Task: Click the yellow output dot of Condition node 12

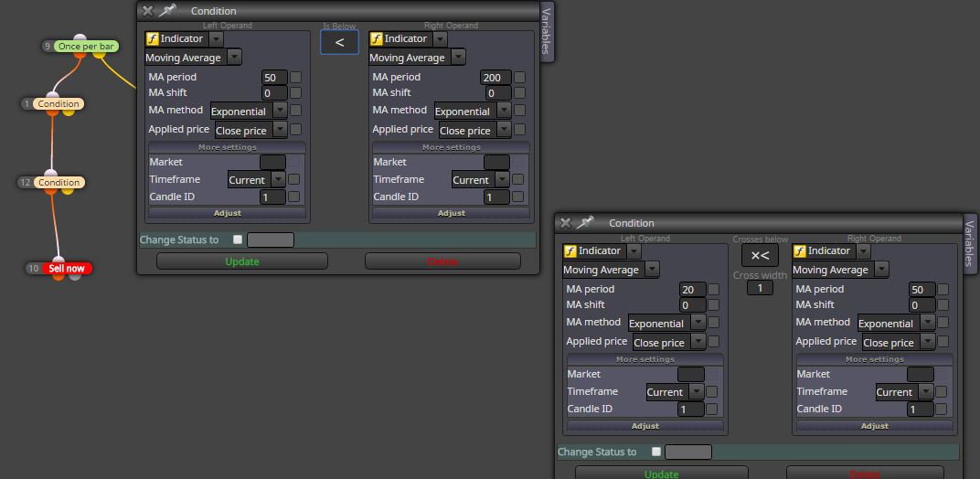Action: (68, 190)
